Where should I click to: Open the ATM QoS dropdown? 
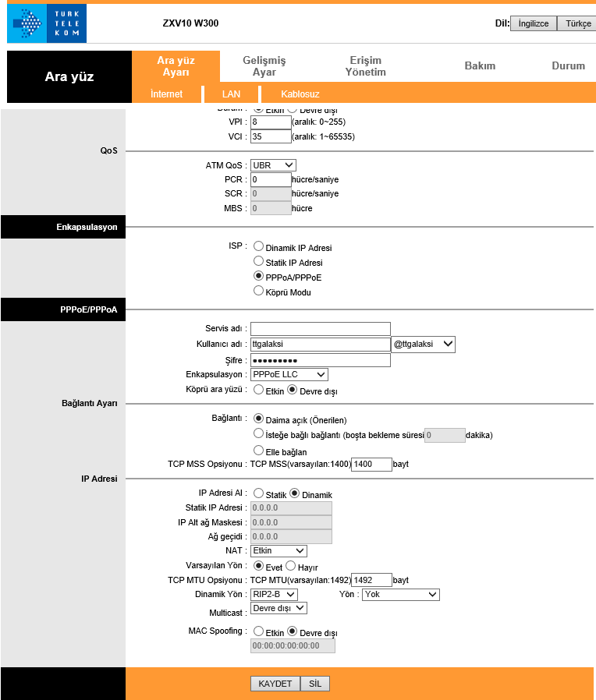[x=273, y=165]
